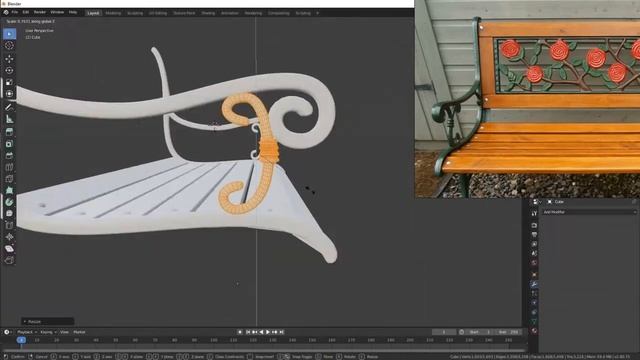Toggle auto keying record button
Viewport: 640px width, 360px height.
click(240, 332)
